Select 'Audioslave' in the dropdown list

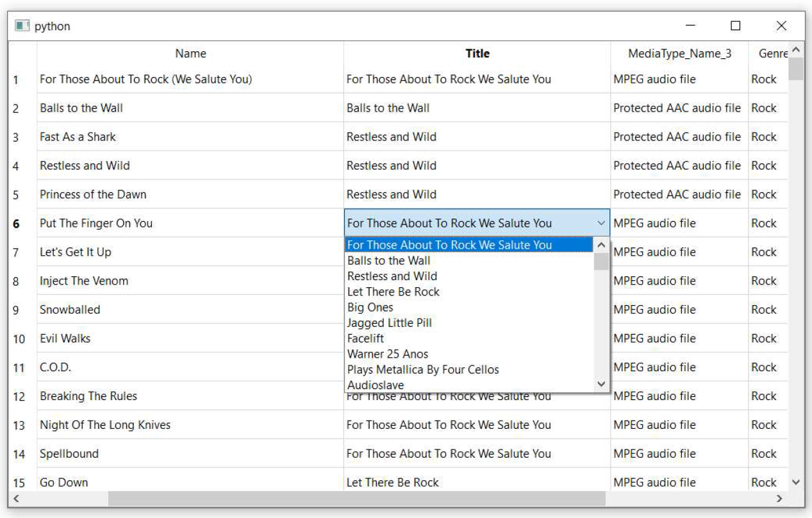(x=469, y=385)
